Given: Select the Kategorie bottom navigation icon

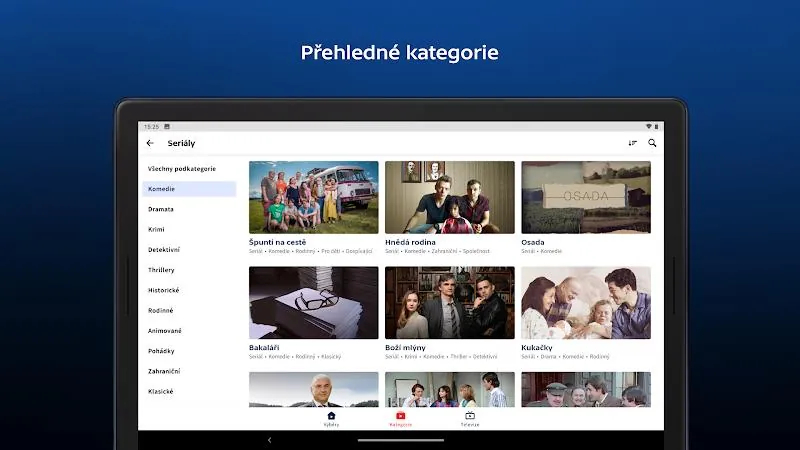Looking at the screenshot, I should click(401, 416).
